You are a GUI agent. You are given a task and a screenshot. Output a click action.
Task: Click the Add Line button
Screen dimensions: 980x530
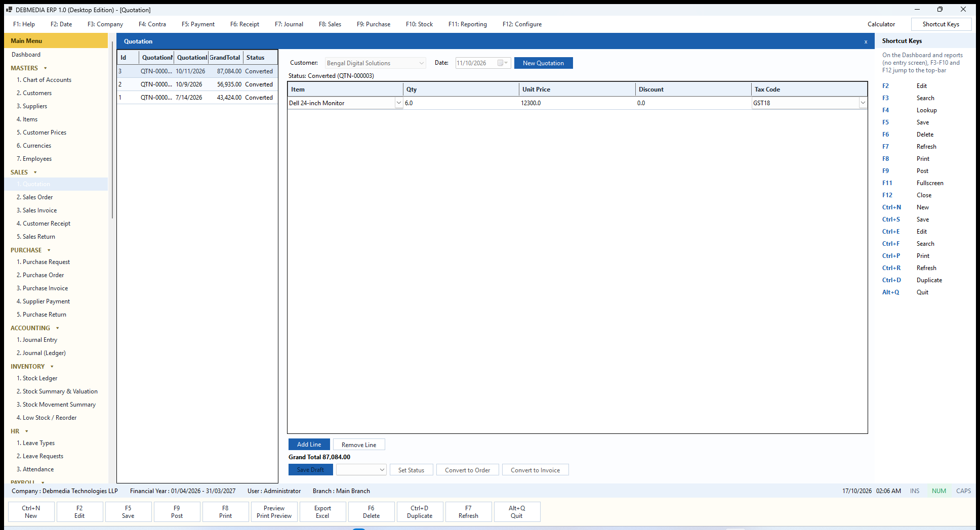tap(309, 445)
